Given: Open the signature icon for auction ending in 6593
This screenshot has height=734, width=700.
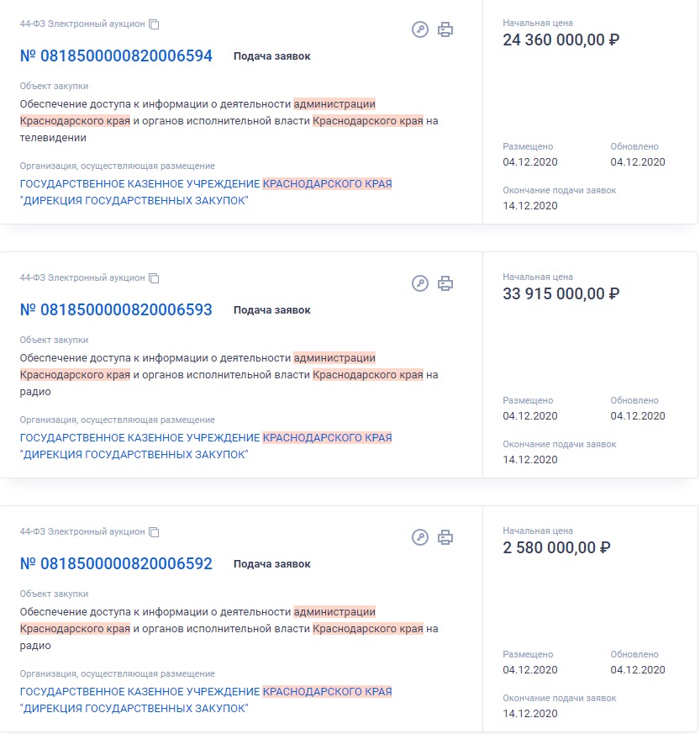Looking at the screenshot, I should pyautogui.click(x=420, y=283).
